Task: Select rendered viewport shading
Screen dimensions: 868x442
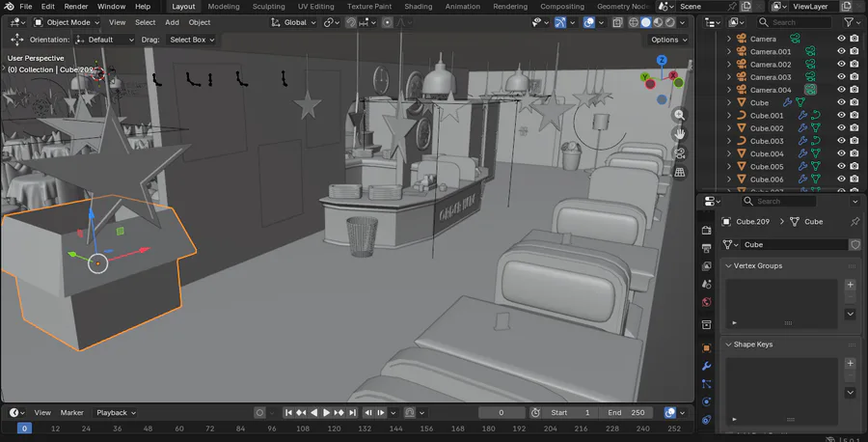Action: (670, 23)
